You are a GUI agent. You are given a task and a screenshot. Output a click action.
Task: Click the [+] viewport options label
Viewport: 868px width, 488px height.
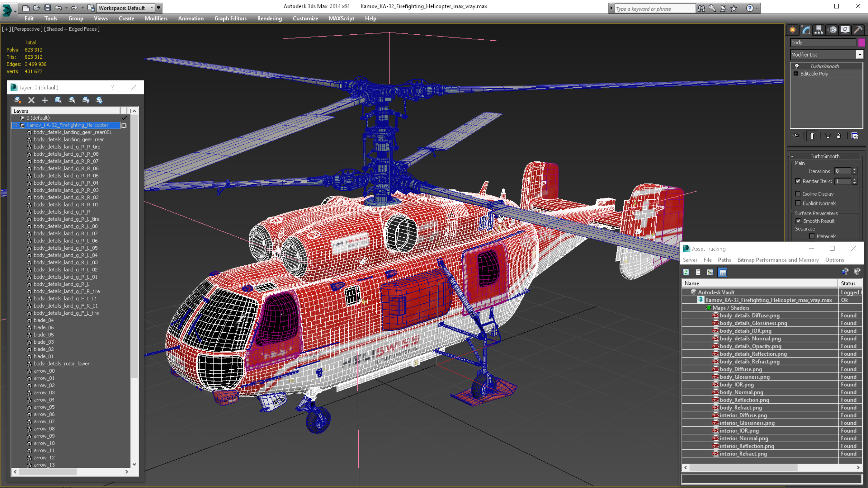click(x=6, y=29)
